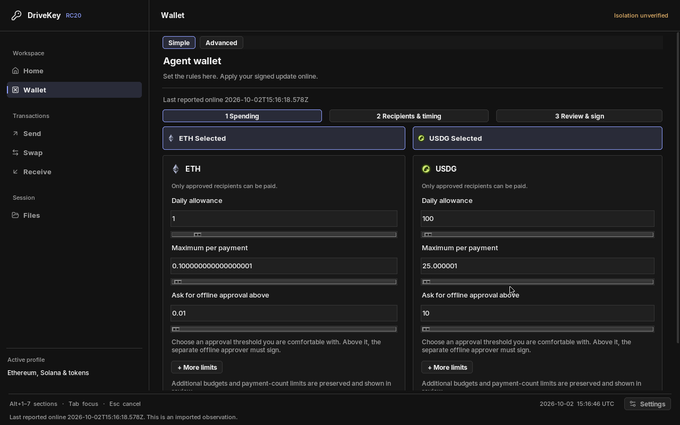Viewport: 680px width, 425px height.
Task: Click the Wallet icon in sidebar
Action: point(16,90)
